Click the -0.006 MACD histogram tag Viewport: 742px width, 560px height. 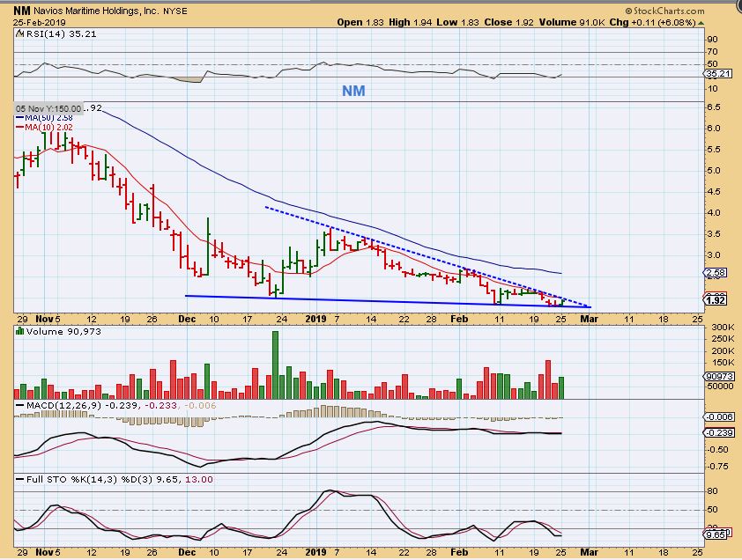click(x=719, y=417)
